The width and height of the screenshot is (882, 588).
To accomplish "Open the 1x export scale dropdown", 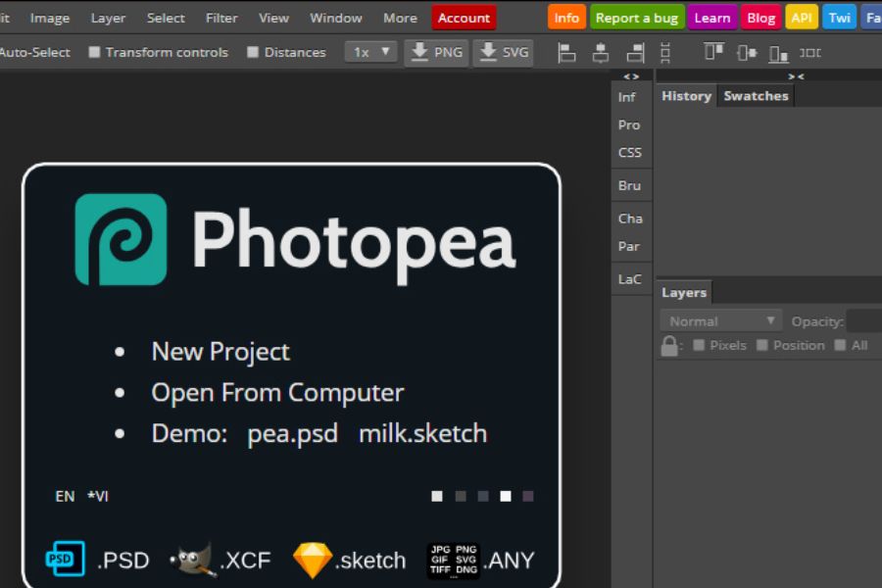I will (x=370, y=52).
